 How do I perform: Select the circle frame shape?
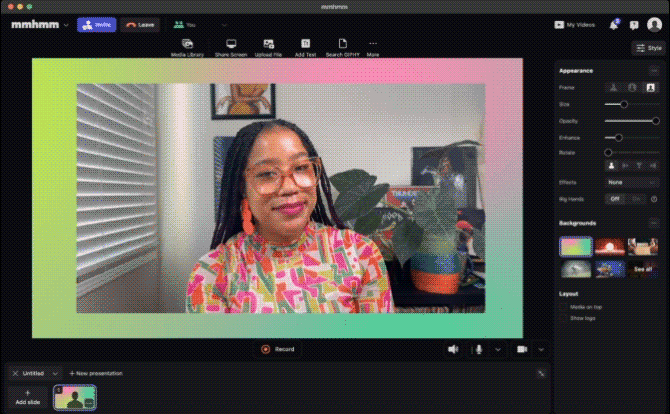point(632,88)
